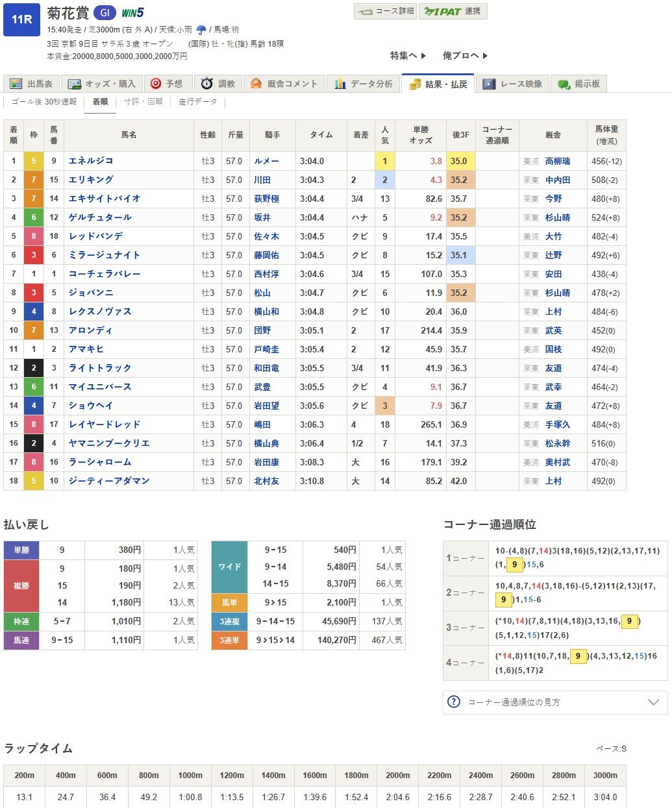672x808 pixels.
Task: Click the question mark help icon
Action: coord(454,702)
